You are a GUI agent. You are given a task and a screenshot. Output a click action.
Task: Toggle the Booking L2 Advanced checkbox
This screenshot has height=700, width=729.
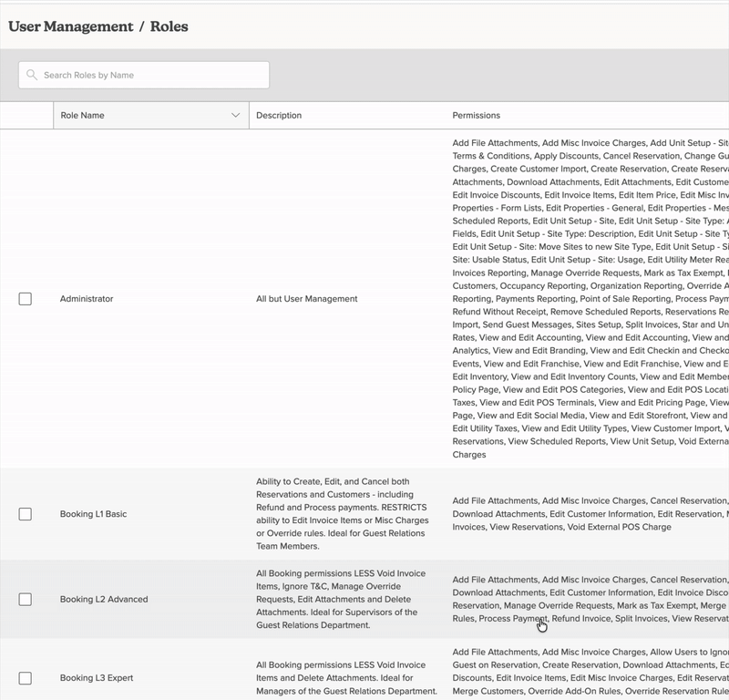click(26, 600)
